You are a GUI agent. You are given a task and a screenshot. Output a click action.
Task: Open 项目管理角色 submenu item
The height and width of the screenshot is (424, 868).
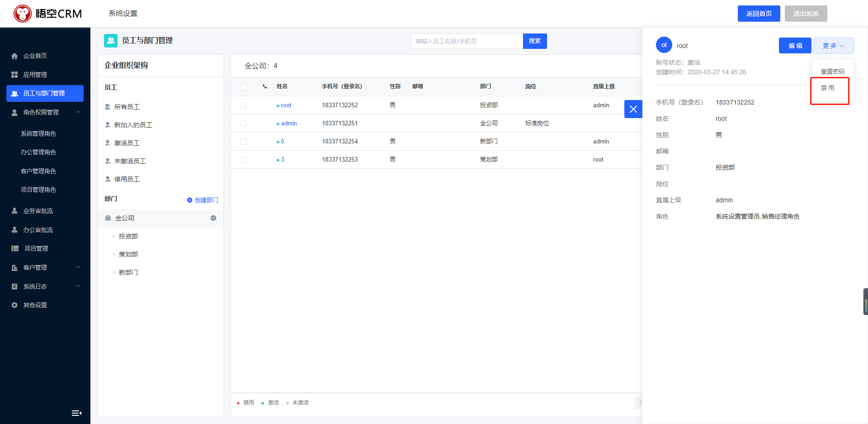click(x=38, y=190)
